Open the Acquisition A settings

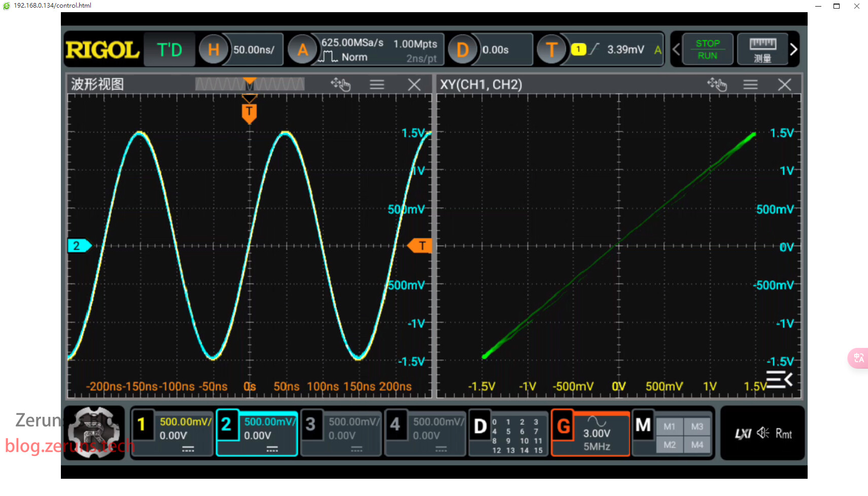(302, 50)
